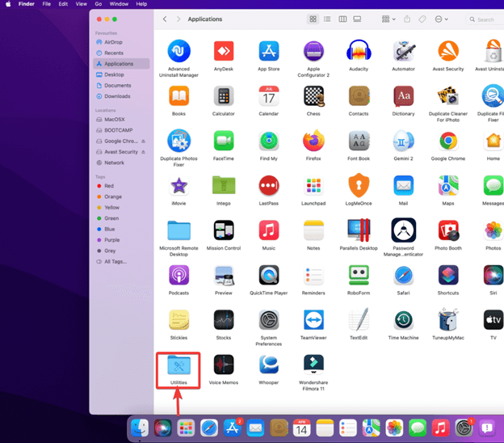Open Google Chrome app icon
This screenshot has height=443, width=504.
pyautogui.click(x=448, y=141)
